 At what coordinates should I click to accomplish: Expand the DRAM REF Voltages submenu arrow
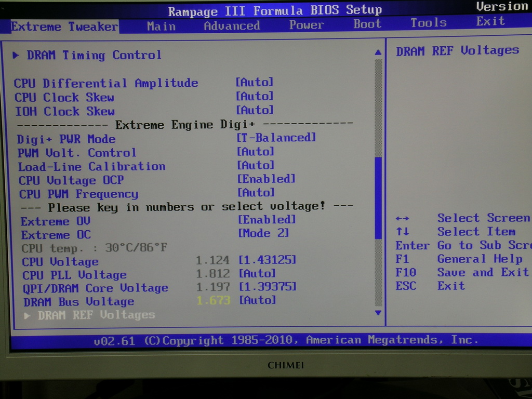click(27, 316)
